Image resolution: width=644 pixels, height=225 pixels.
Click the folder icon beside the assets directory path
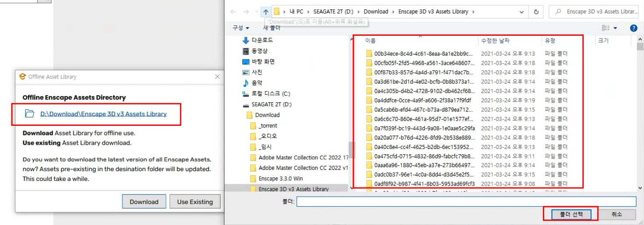pyautogui.click(x=30, y=114)
